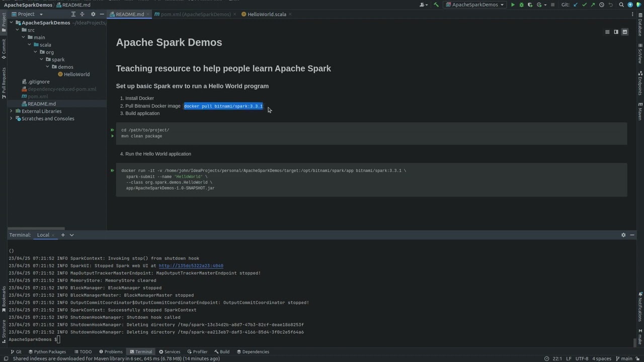
Task: Show Git history clock icon
Action: click(x=602, y=5)
